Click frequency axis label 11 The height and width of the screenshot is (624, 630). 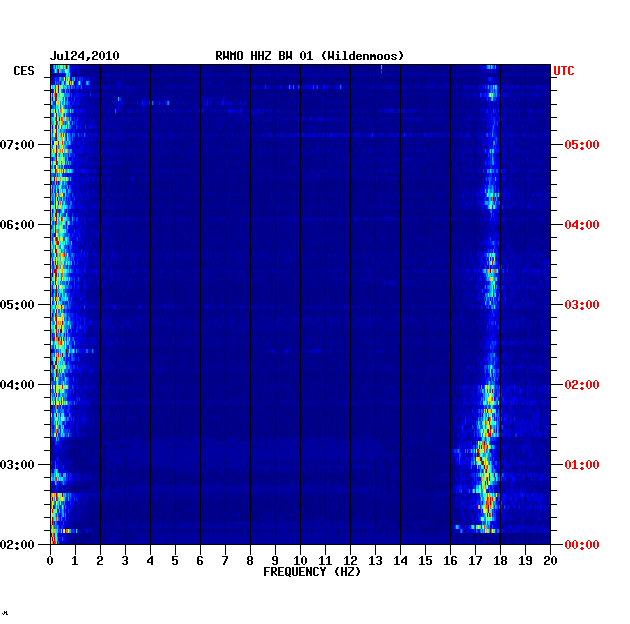[325, 561]
